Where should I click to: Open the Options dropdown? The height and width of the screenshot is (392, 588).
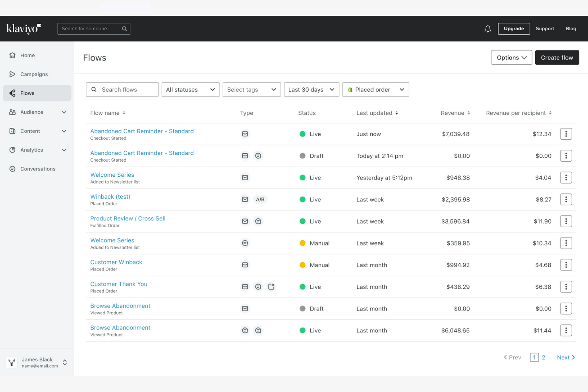coord(511,57)
